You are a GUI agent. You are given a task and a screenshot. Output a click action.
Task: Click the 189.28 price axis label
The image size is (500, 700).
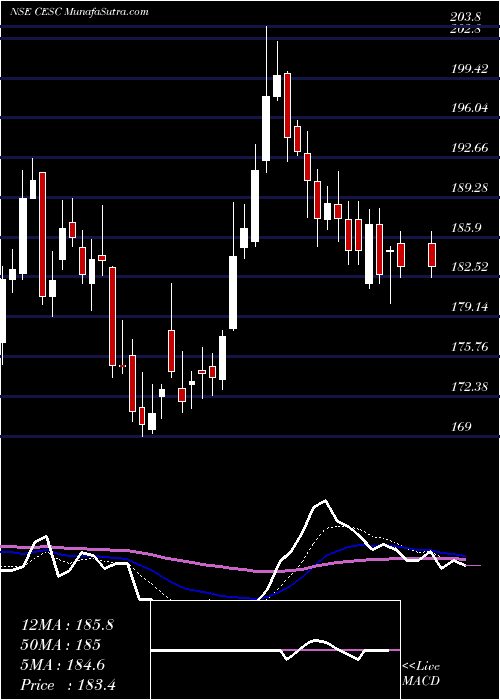point(469,188)
